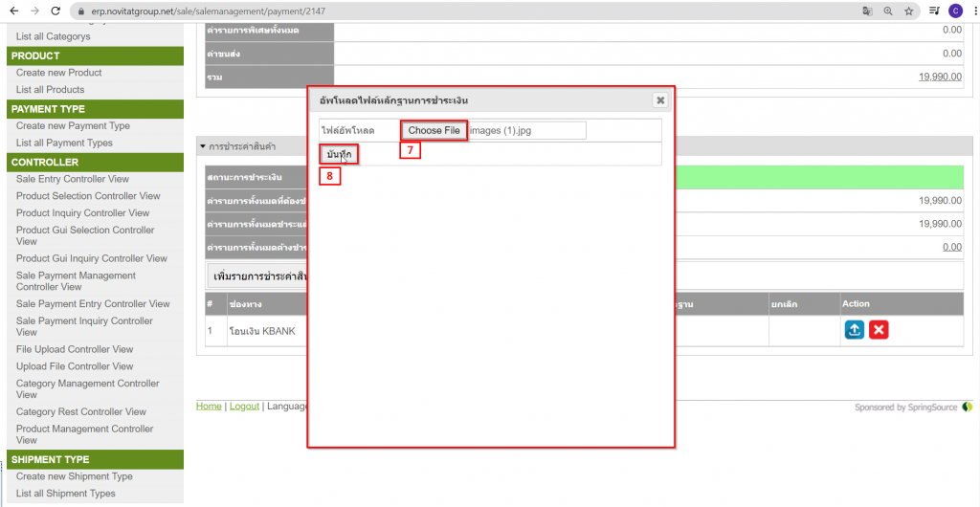Image resolution: width=980 pixels, height=507 pixels.
Task: Close the upload payment evidence dialog
Action: (x=660, y=99)
